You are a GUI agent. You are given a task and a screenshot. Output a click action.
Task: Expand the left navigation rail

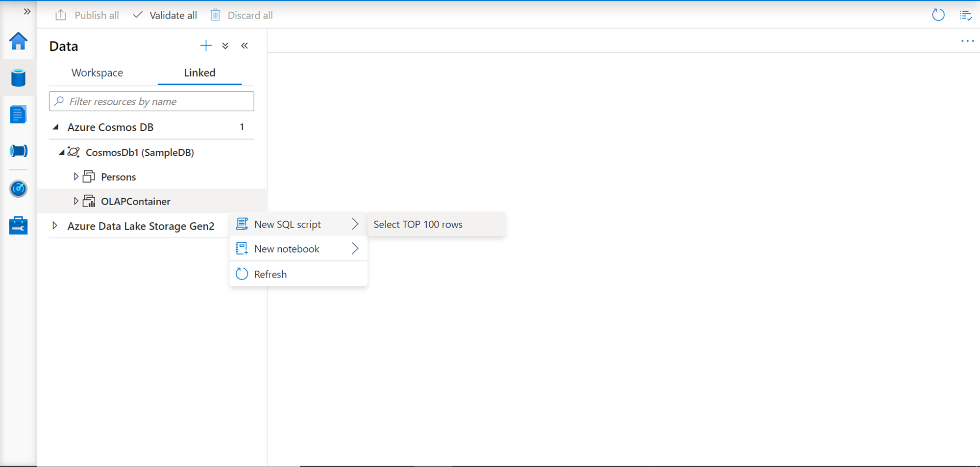[27, 11]
